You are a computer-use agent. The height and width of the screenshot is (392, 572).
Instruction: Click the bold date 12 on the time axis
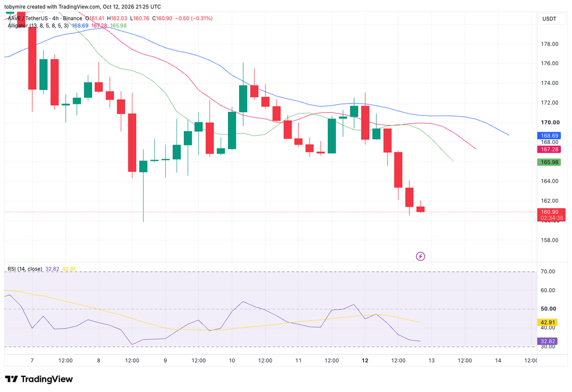pyautogui.click(x=365, y=360)
